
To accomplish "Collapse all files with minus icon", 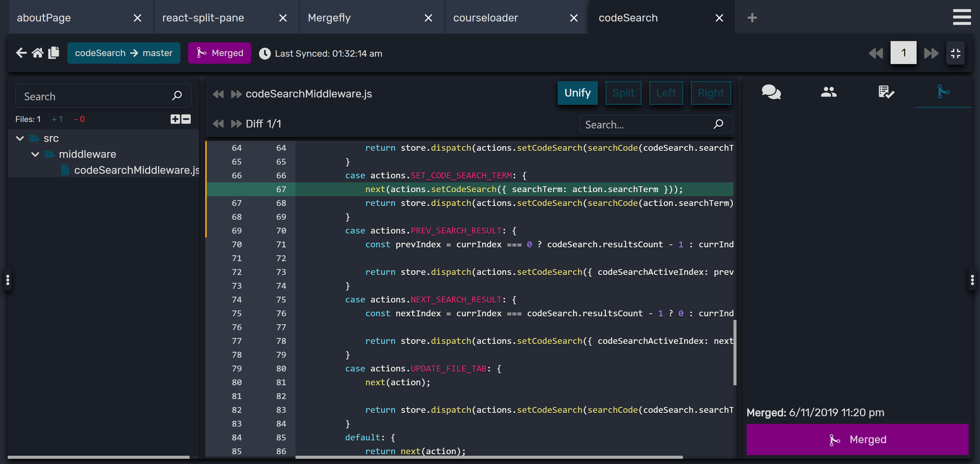I will [186, 119].
